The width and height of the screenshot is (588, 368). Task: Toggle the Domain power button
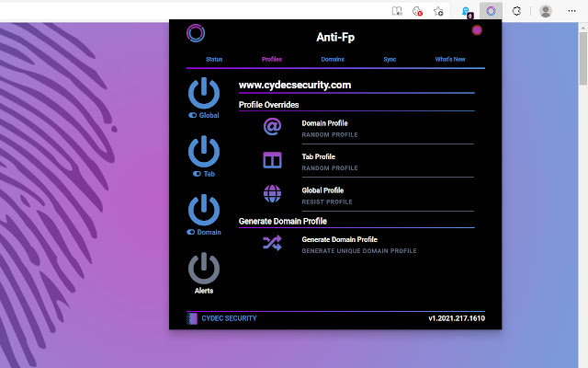(x=204, y=210)
